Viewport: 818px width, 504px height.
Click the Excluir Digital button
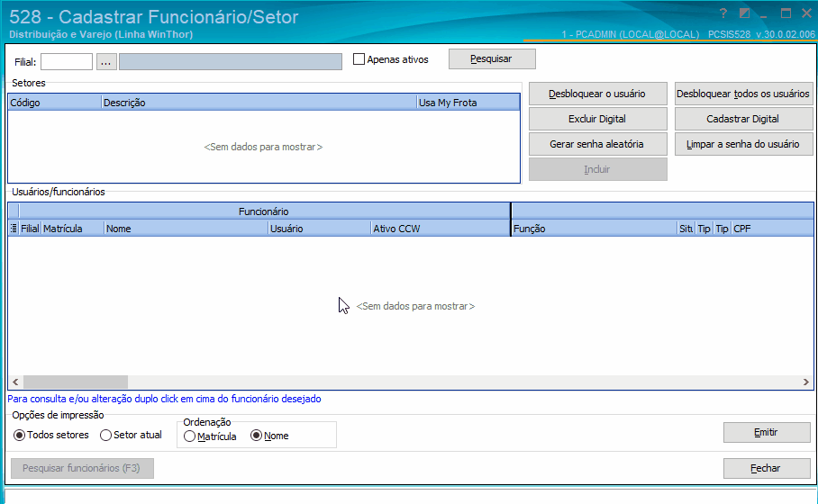tap(598, 119)
